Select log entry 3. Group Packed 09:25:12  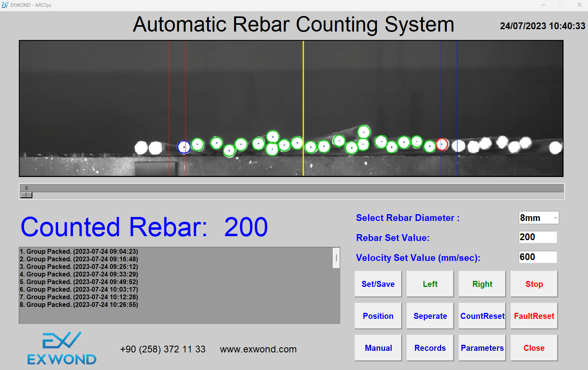(x=79, y=267)
